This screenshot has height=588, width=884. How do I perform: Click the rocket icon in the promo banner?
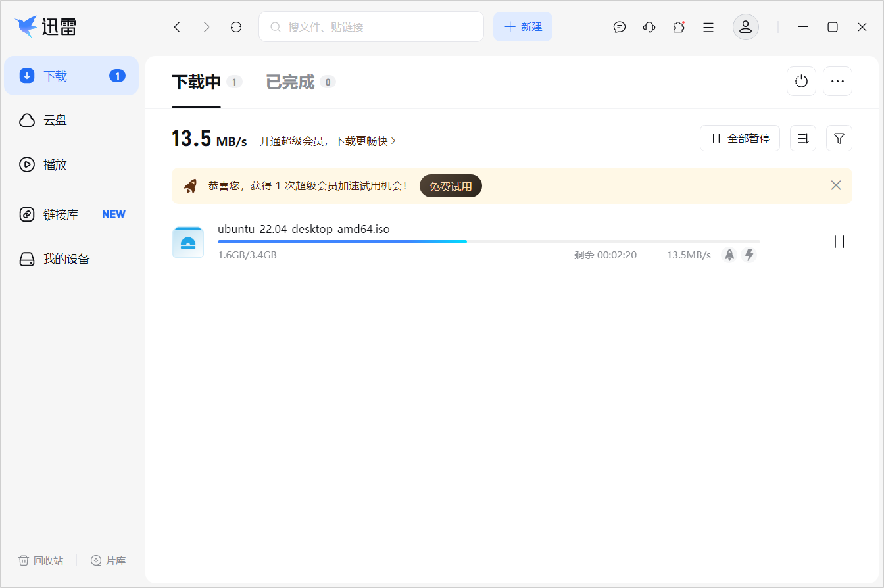pos(191,186)
